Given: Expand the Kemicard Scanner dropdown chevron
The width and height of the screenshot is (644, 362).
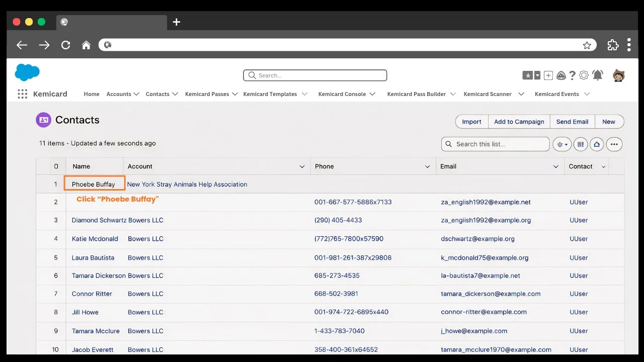Looking at the screenshot, I should pos(521,94).
